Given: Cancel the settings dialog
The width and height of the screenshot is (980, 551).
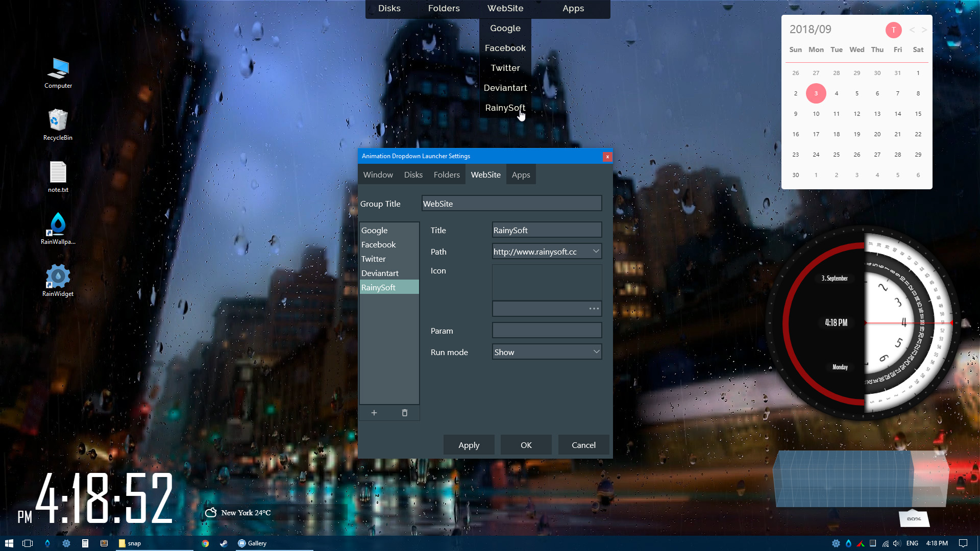Looking at the screenshot, I should click(x=583, y=444).
